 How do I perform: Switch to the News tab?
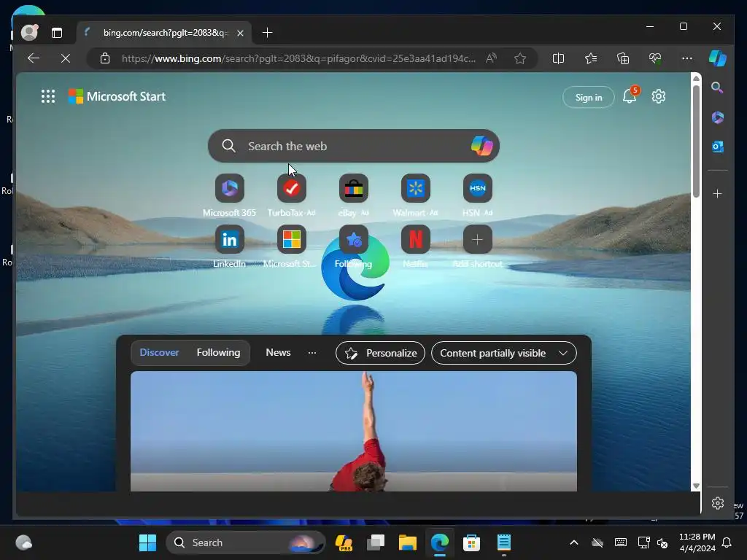pyautogui.click(x=278, y=352)
